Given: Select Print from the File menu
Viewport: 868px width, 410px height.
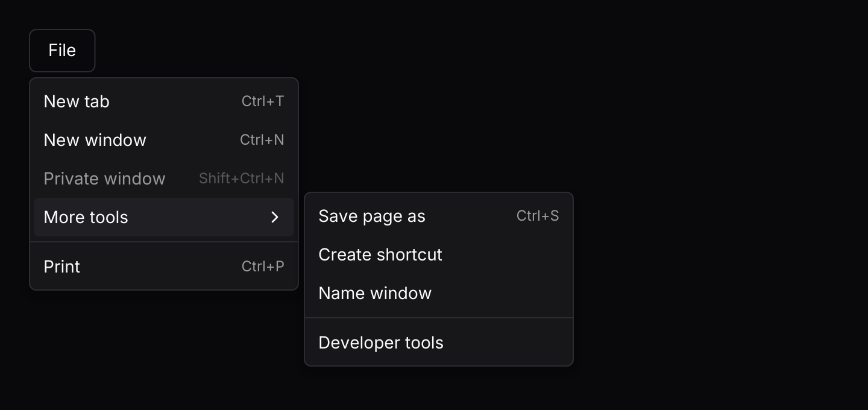Looking at the screenshot, I should tap(164, 266).
